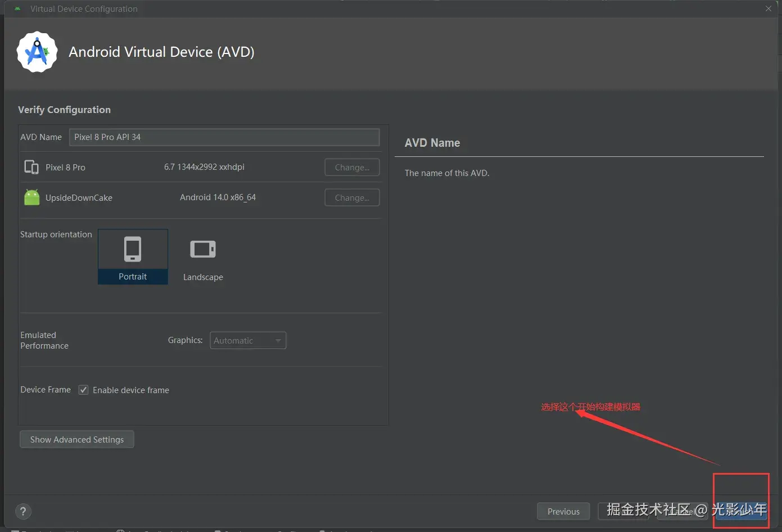The width and height of the screenshot is (782, 532).
Task: Click the 'UpsideDownCake' release name
Action: (79, 198)
